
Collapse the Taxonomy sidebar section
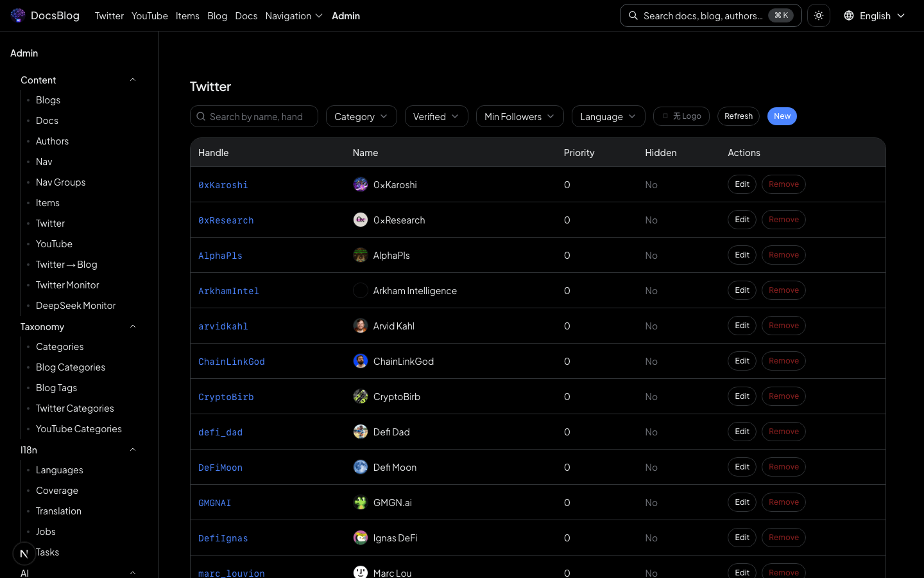click(x=133, y=327)
